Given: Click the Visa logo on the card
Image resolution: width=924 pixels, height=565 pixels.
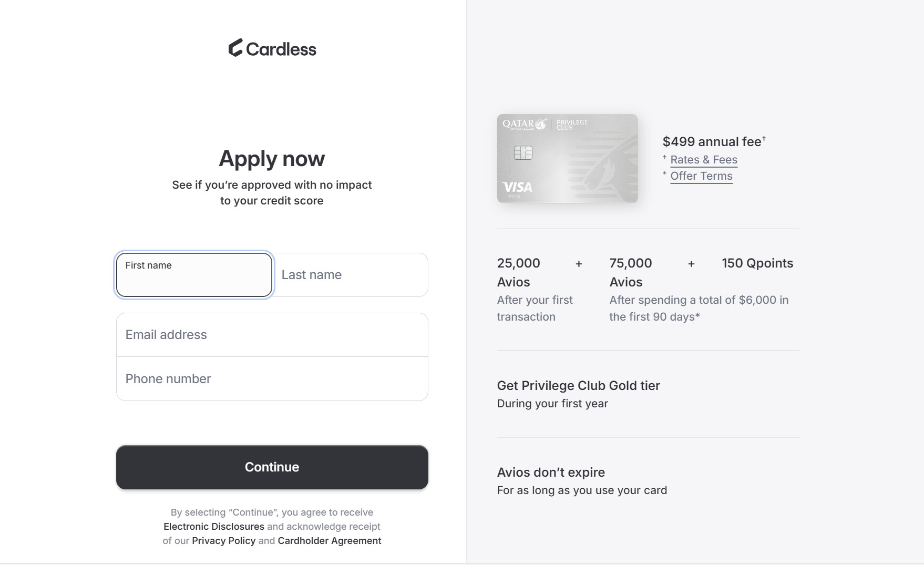Looking at the screenshot, I should (517, 187).
